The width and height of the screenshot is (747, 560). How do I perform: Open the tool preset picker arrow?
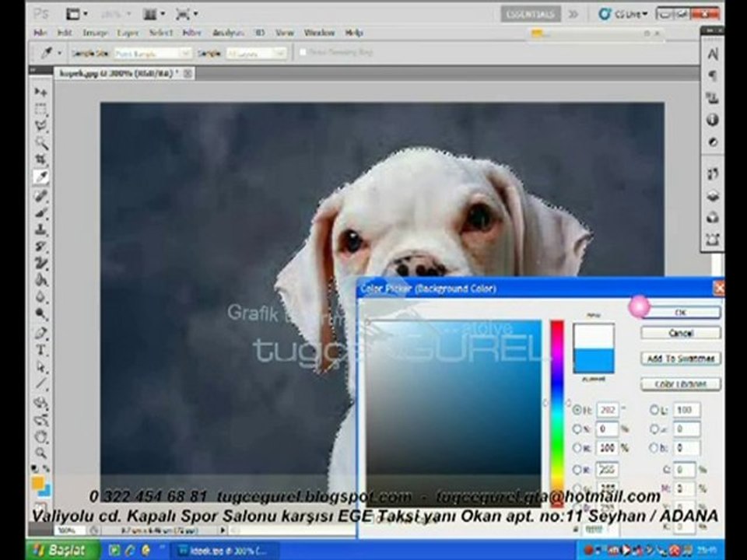click(60, 53)
